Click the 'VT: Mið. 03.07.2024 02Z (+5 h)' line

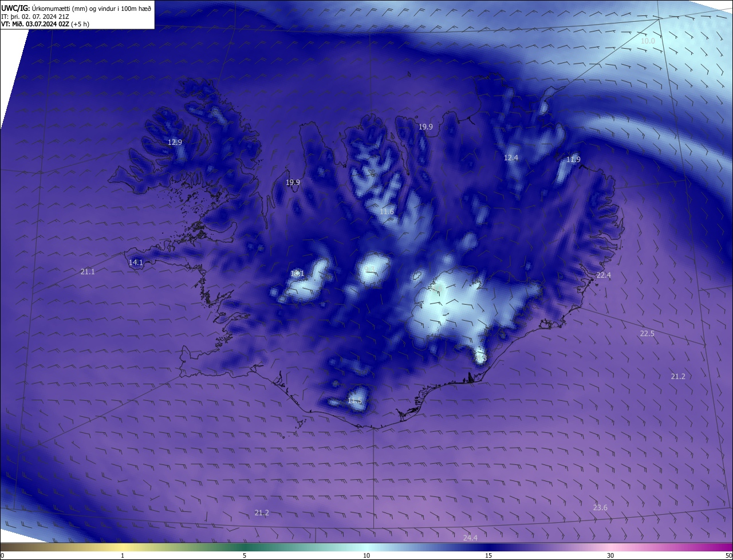coord(45,24)
